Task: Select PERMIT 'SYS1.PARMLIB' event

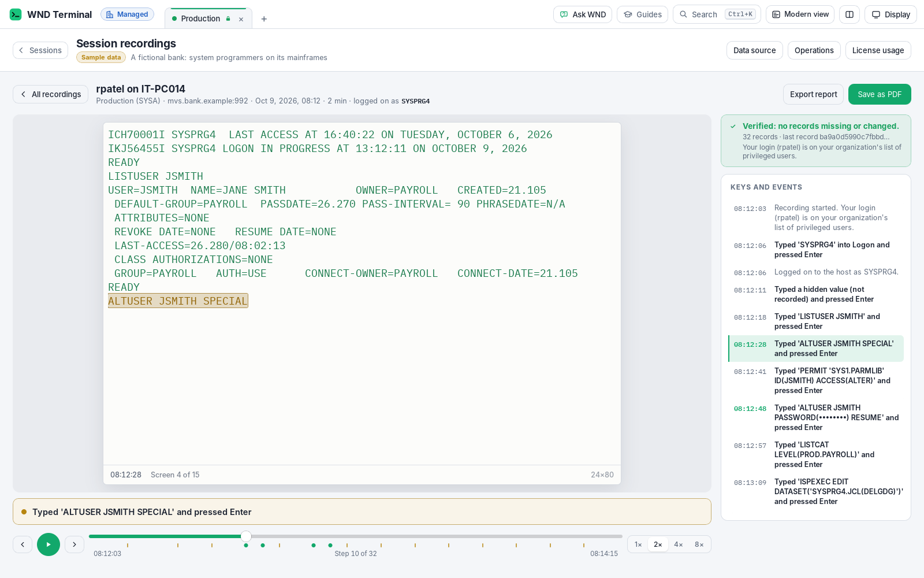Action: tap(816, 380)
